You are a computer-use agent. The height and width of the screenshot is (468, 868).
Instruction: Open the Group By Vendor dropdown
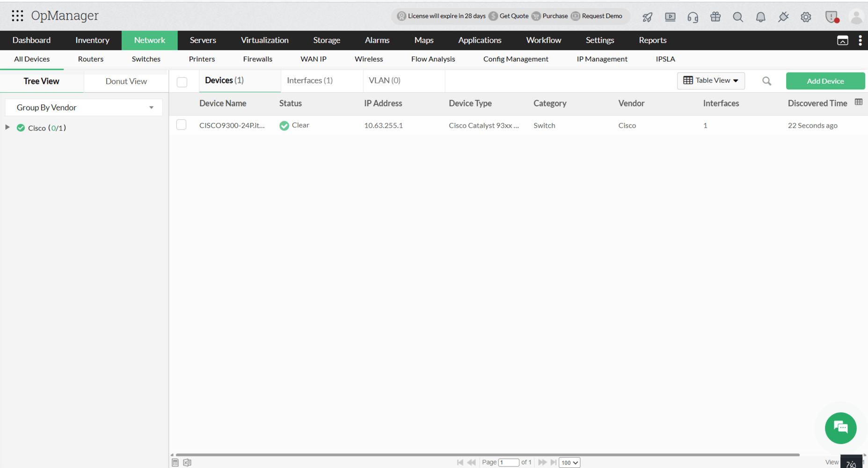tap(84, 107)
